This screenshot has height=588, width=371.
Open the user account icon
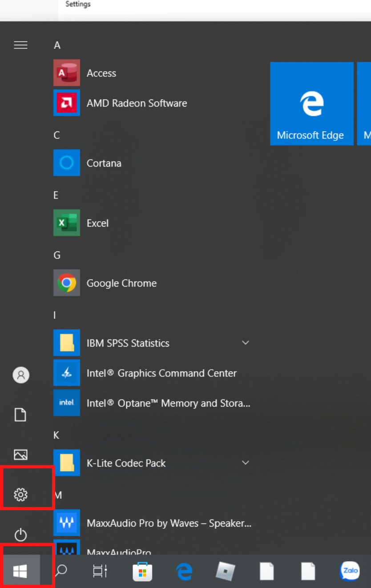click(20, 375)
